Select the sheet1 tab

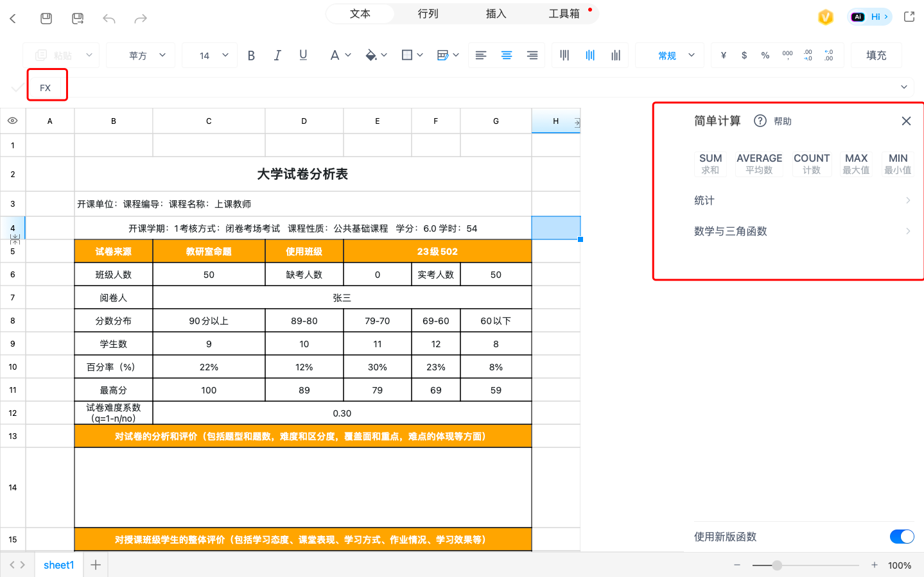(x=59, y=565)
